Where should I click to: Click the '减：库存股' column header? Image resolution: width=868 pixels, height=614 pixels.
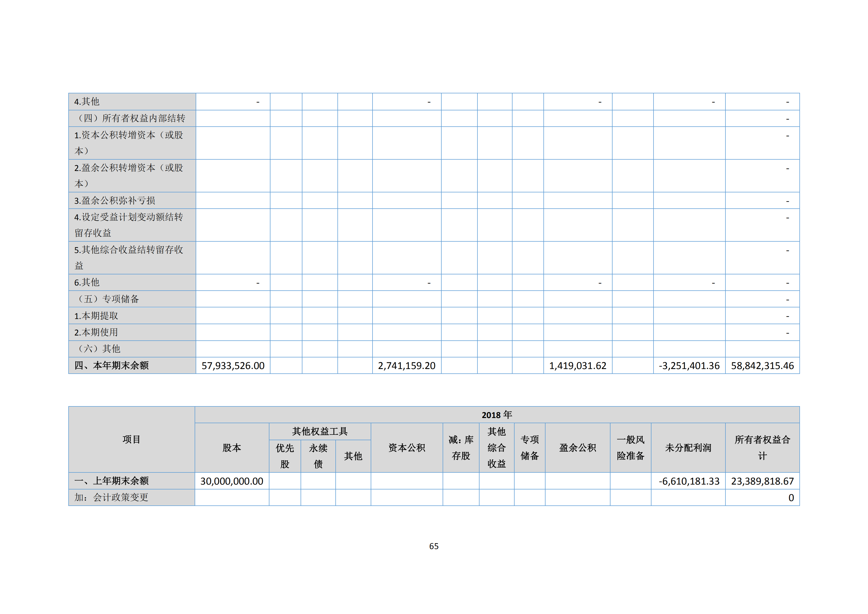pos(461,448)
